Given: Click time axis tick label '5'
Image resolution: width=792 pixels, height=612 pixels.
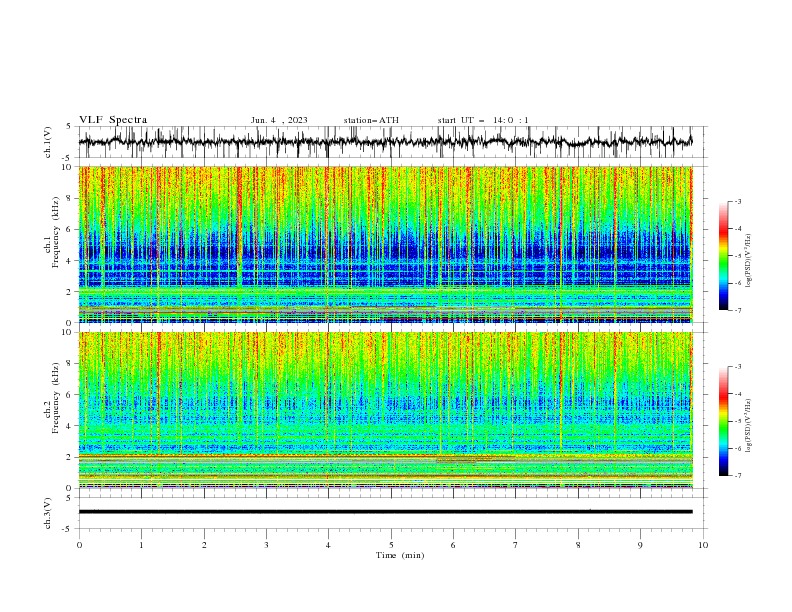Looking at the screenshot, I should pos(391,545).
